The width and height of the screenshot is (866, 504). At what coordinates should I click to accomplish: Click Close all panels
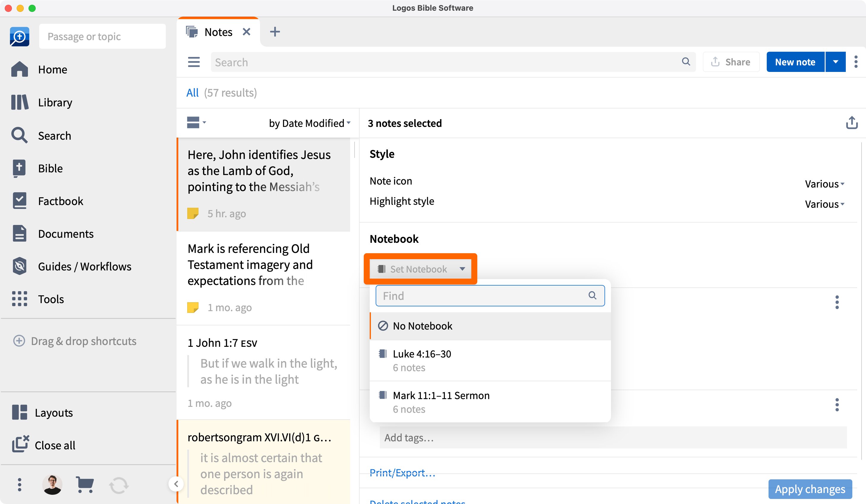(x=43, y=445)
